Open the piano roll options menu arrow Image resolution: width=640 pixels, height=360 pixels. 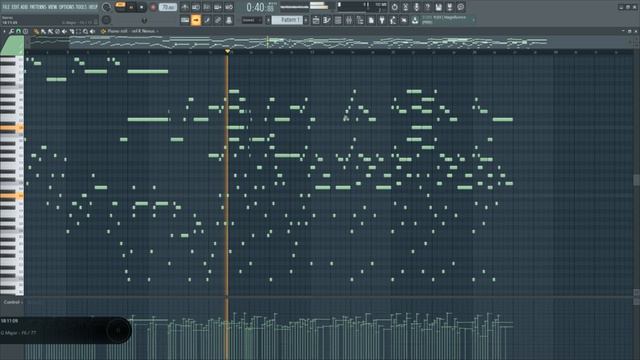[x=4, y=31]
